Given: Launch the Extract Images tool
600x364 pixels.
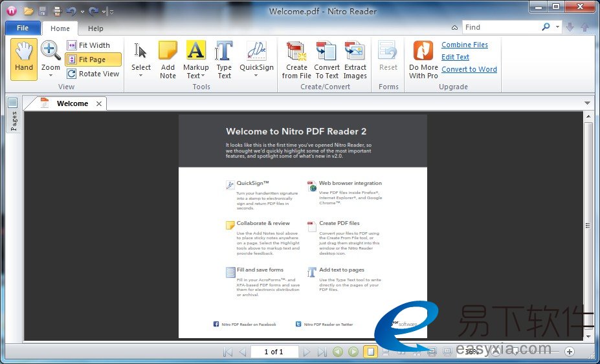Looking at the screenshot, I should pos(355,52).
